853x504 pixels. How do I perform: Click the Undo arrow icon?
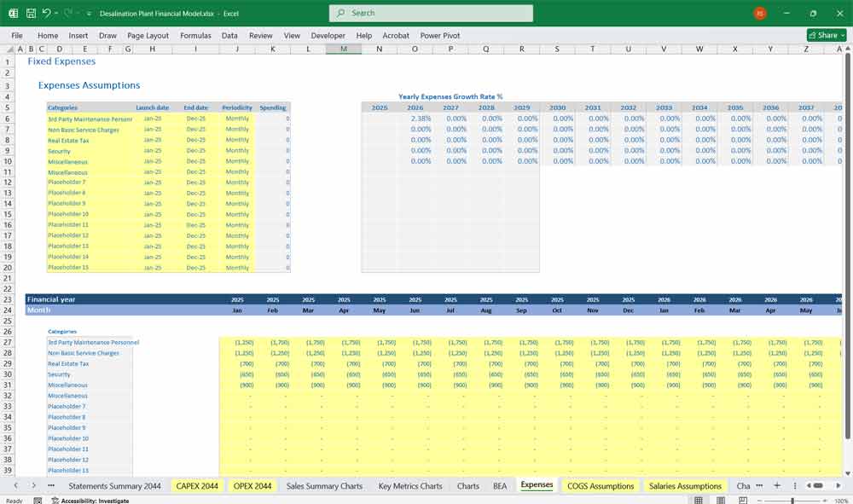[46, 14]
